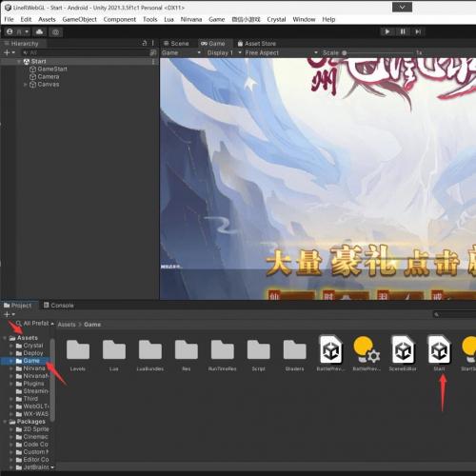476x476 pixels.
Task: Open the Free Aspect dropdown
Action: point(281,53)
